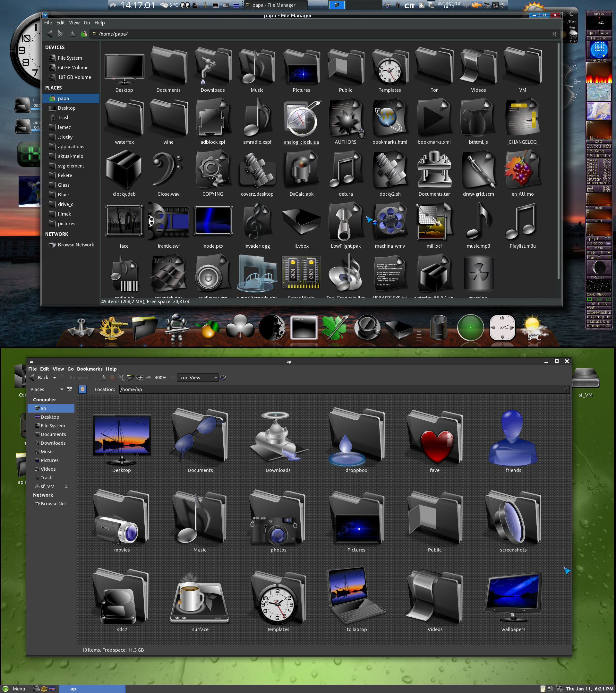Click the zoom out magnifier icon
616x693 pixels.
tap(149, 378)
